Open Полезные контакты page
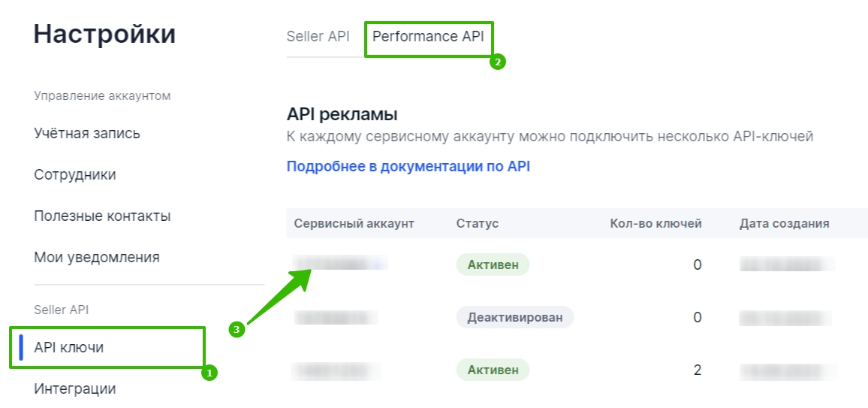Screen dimensions: 868x408 [x=102, y=216]
